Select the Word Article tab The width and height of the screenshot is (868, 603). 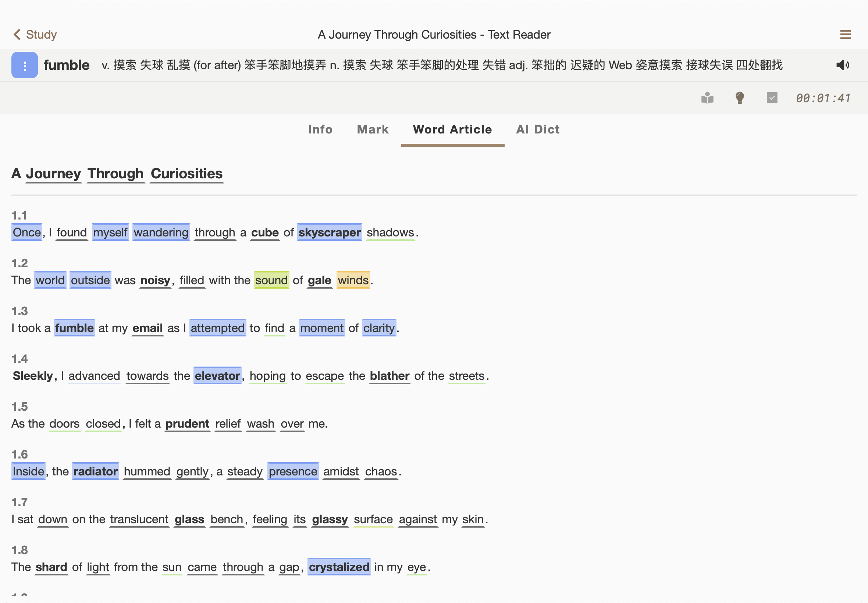pyautogui.click(x=452, y=129)
